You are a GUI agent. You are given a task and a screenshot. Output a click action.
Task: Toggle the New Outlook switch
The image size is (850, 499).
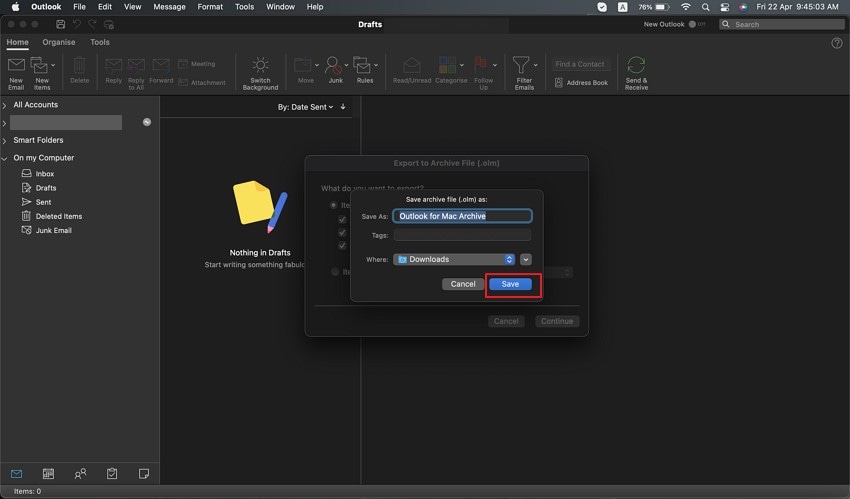click(697, 24)
